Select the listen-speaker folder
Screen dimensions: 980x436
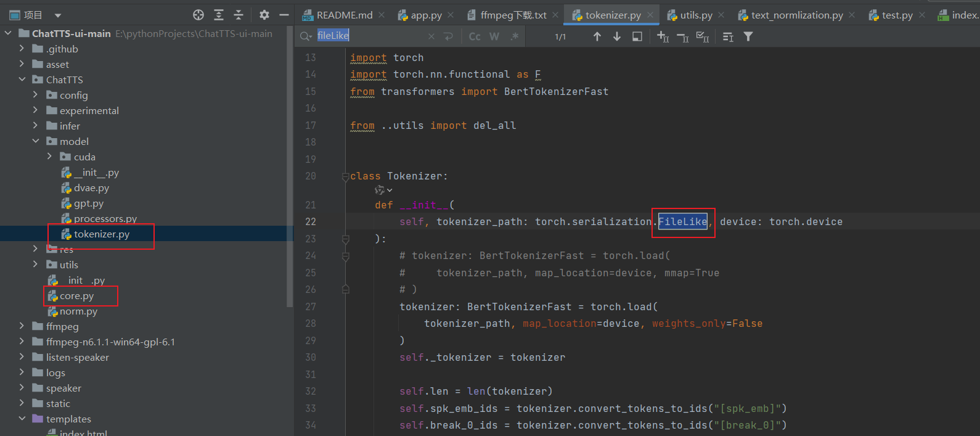click(x=78, y=357)
